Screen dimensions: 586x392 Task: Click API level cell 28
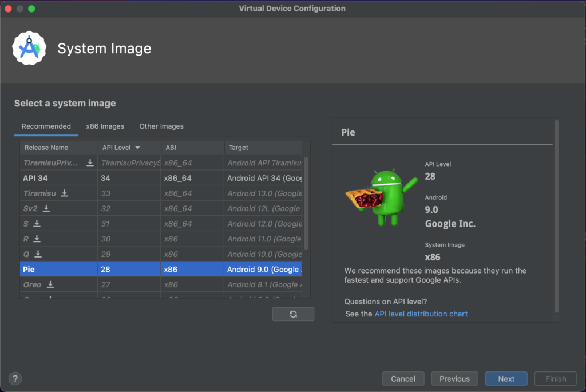click(x=129, y=269)
